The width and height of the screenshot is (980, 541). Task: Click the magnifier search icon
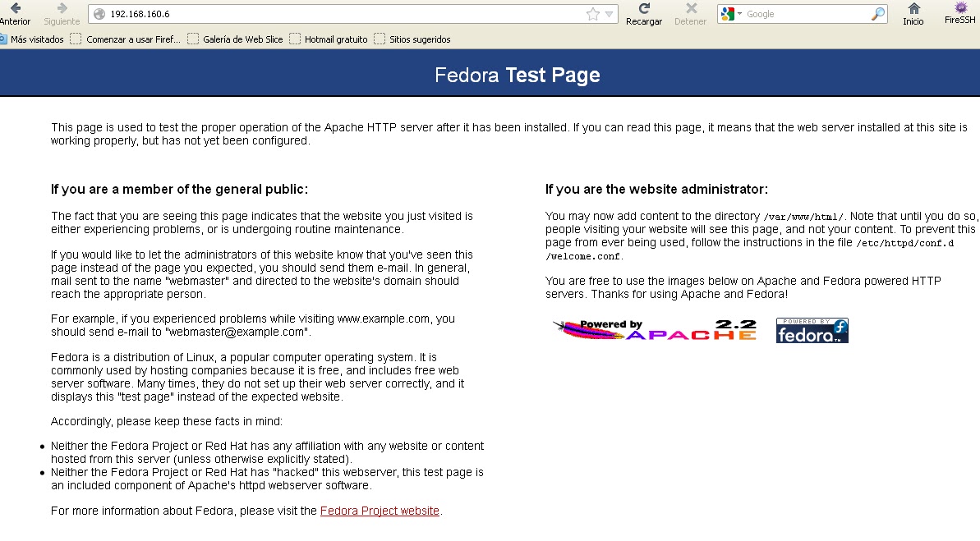pyautogui.click(x=878, y=14)
